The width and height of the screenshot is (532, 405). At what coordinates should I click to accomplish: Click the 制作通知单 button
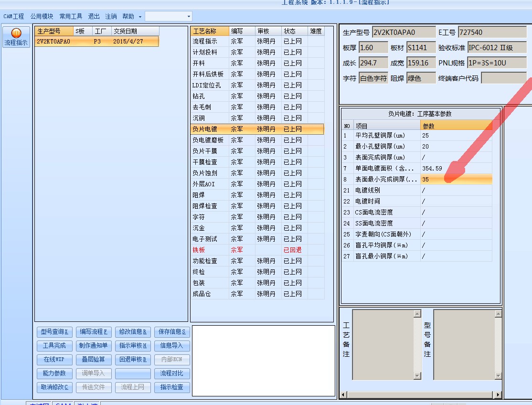[x=94, y=346]
